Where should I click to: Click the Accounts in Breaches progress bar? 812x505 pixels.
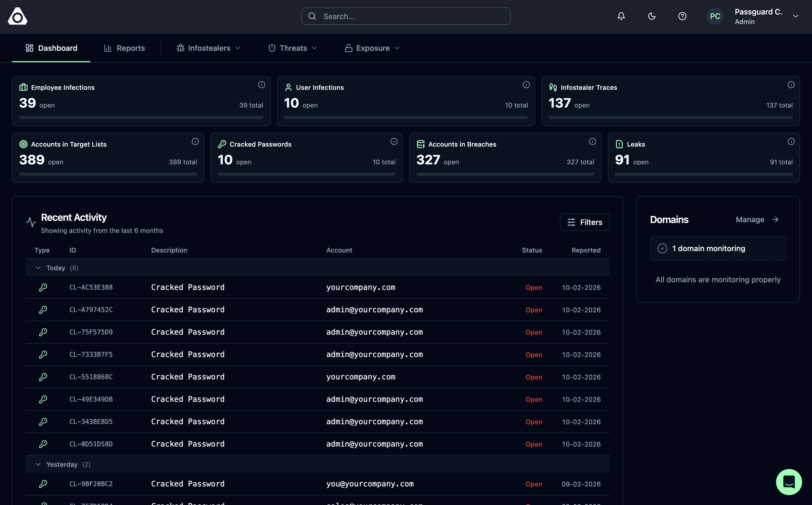pos(505,174)
